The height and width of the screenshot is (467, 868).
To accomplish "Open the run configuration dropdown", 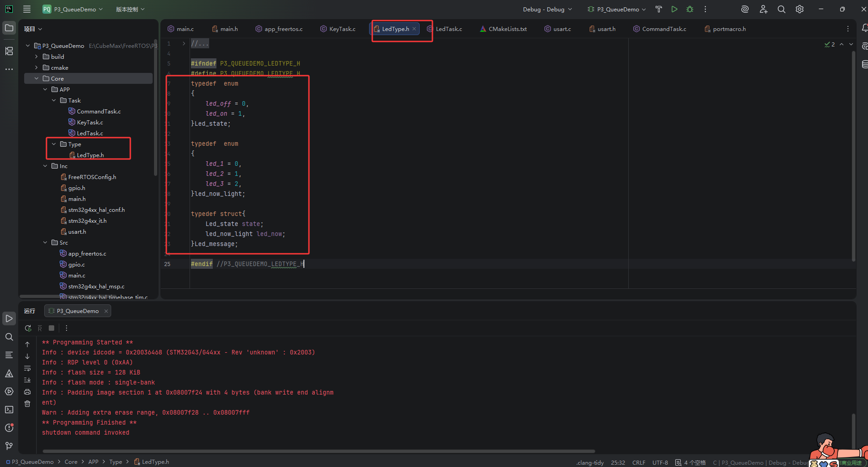I will pyautogui.click(x=616, y=9).
